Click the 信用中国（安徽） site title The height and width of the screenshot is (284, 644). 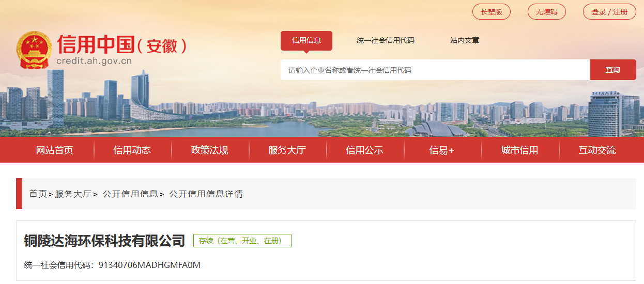(x=122, y=44)
